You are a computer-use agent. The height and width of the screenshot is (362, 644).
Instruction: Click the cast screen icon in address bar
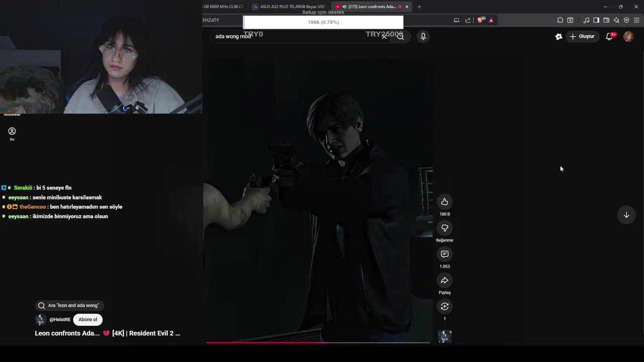tap(456, 20)
